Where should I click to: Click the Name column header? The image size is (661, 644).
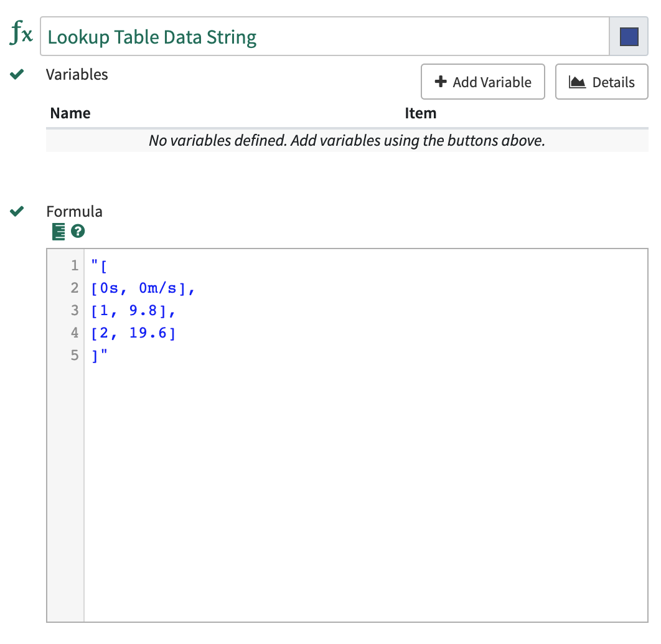70,113
